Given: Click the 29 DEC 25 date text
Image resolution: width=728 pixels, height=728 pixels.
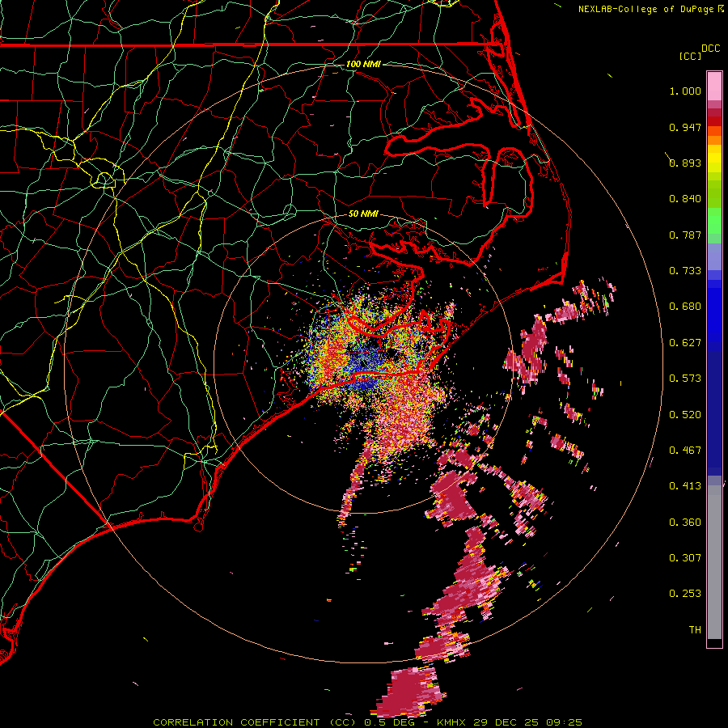Looking at the screenshot, I should coord(506,722).
